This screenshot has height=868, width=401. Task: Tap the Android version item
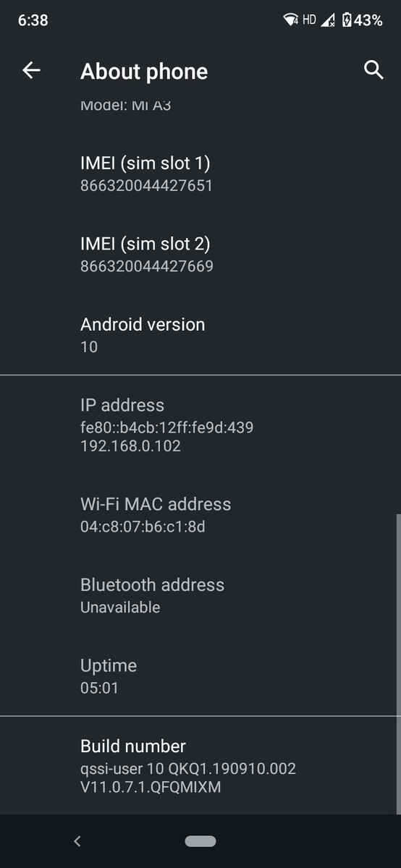pos(200,335)
